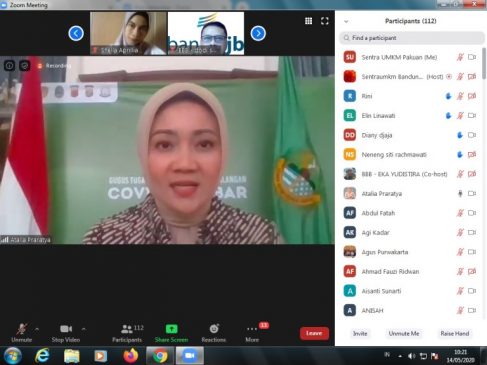
Task: Switch to gallery view grid icon
Action: coord(309,21)
